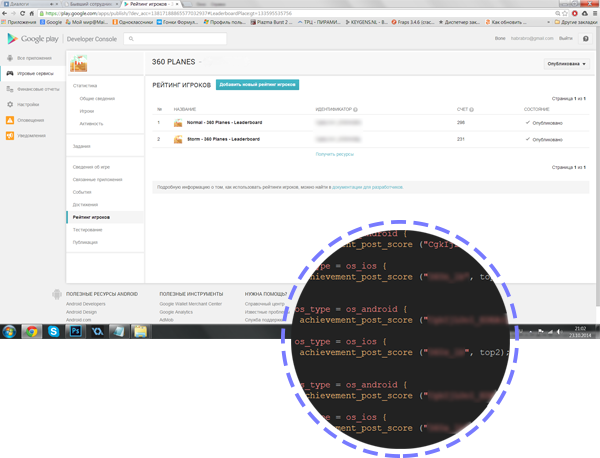Bookmark this page with the star icon
The image size is (600, 458).
point(565,13)
